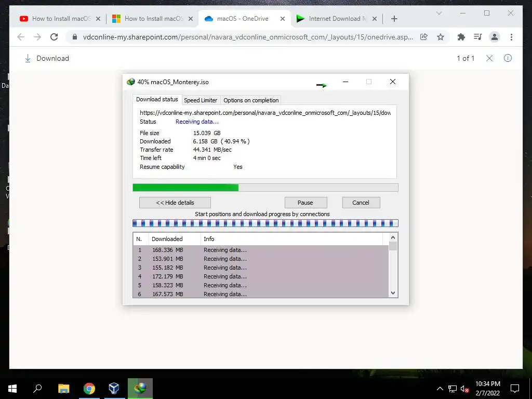Click connections list scroll up arrow
Viewport: 532px width, 399px height.
(x=393, y=237)
